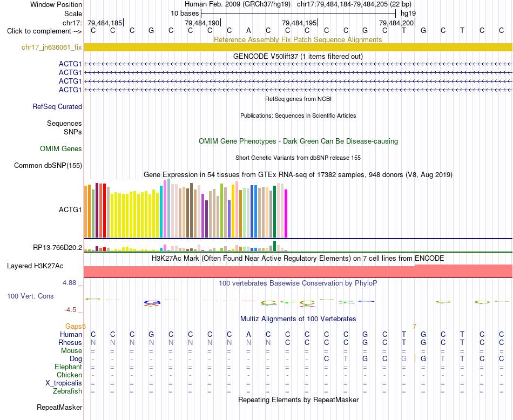
Task: Open 100 vertebrates Basewise Conservation by PhyloP title
Action: click(x=298, y=283)
